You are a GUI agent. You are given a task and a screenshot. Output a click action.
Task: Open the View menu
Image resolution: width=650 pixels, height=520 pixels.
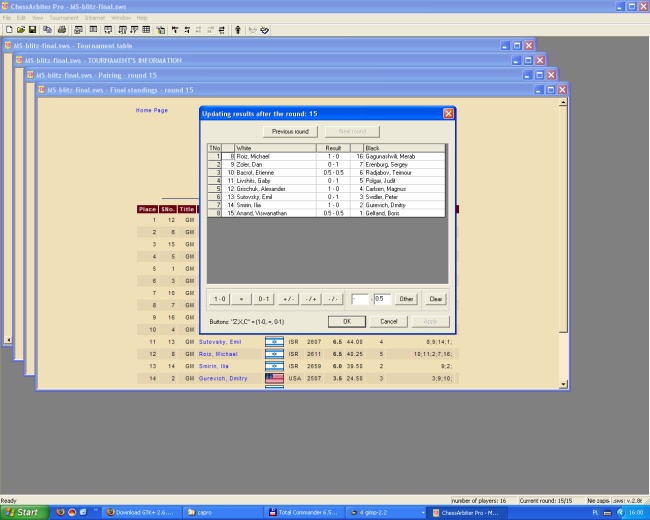tap(37, 18)
